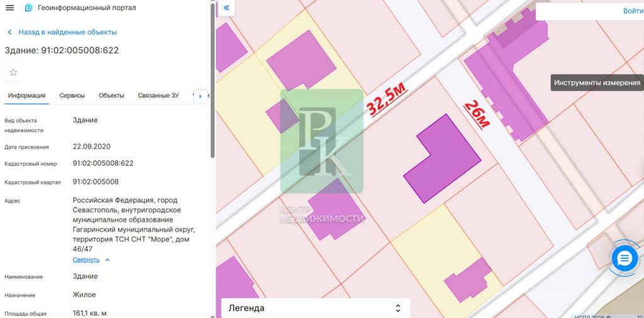The height and width of the screenshot is (318, 644).
Task: Click the left panel vertical scrollbar
Action: click(213, 82)
